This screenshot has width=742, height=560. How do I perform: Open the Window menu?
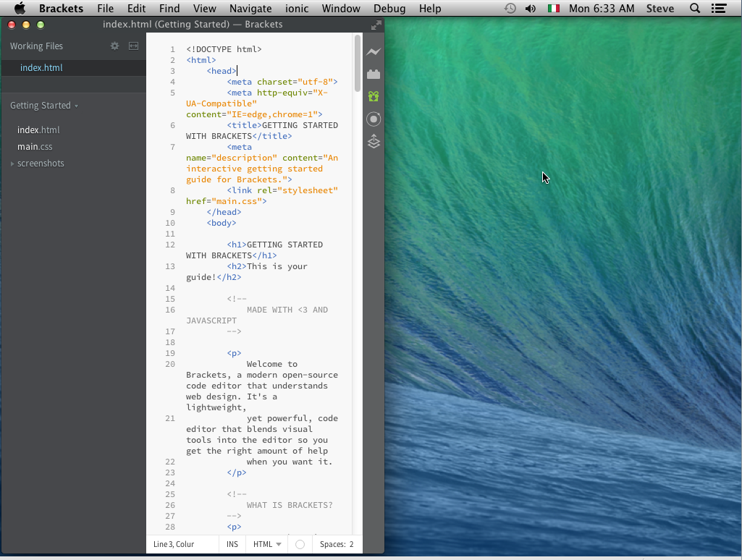(x=341, y=9)
